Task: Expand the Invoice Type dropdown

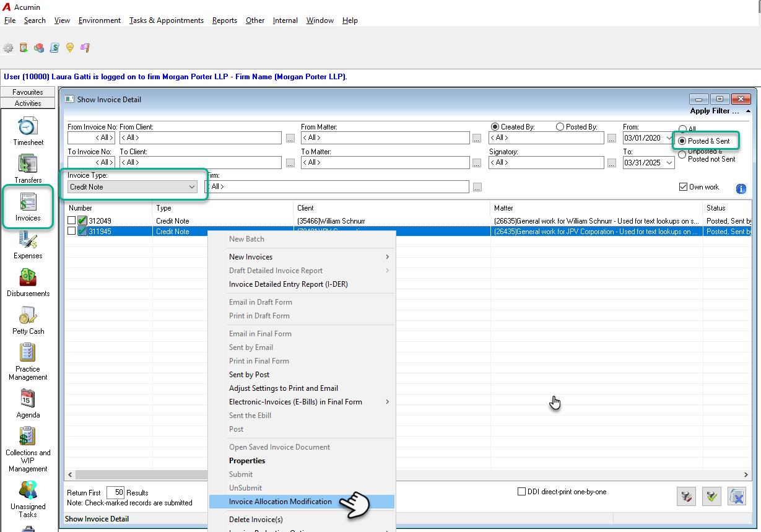Action: (133, 186)
